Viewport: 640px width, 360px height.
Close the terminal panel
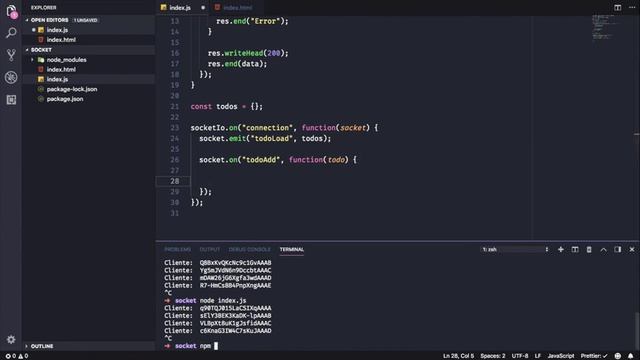tap(632, 249)
